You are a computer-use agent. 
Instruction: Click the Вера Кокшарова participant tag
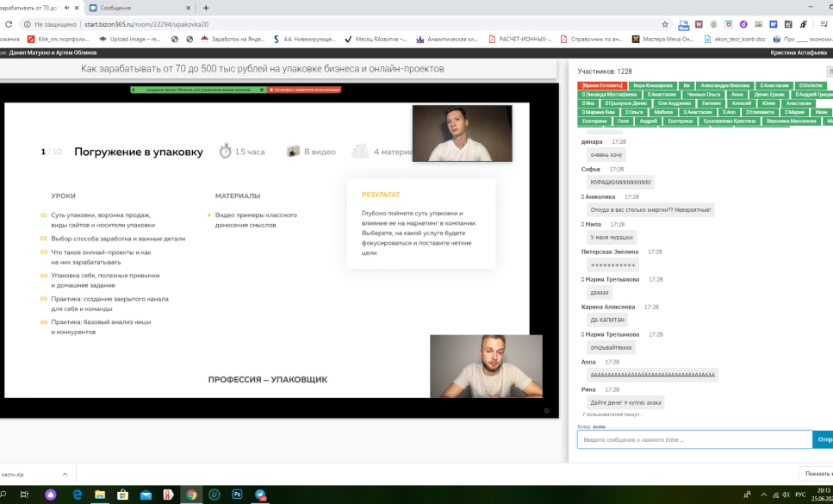click(x=651, y=85)
